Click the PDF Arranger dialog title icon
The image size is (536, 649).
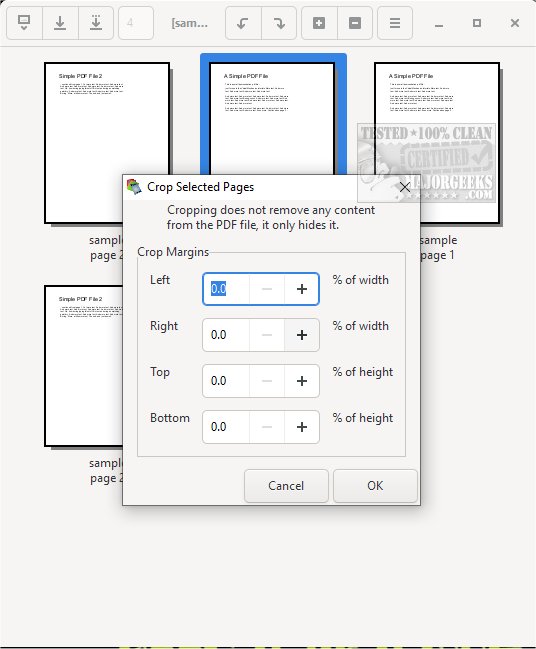(x=134, y=187)
